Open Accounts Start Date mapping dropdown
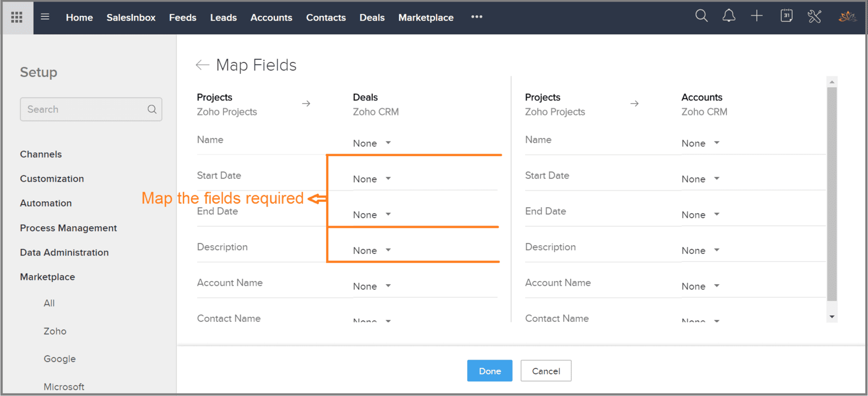This screenshot has height=396, width=868. [x=701, y=179]
